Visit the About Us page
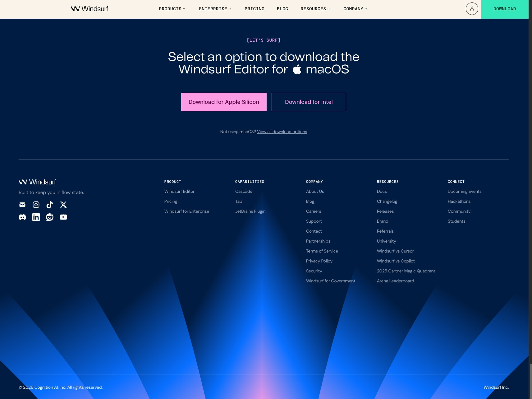 tap(315, 191)
